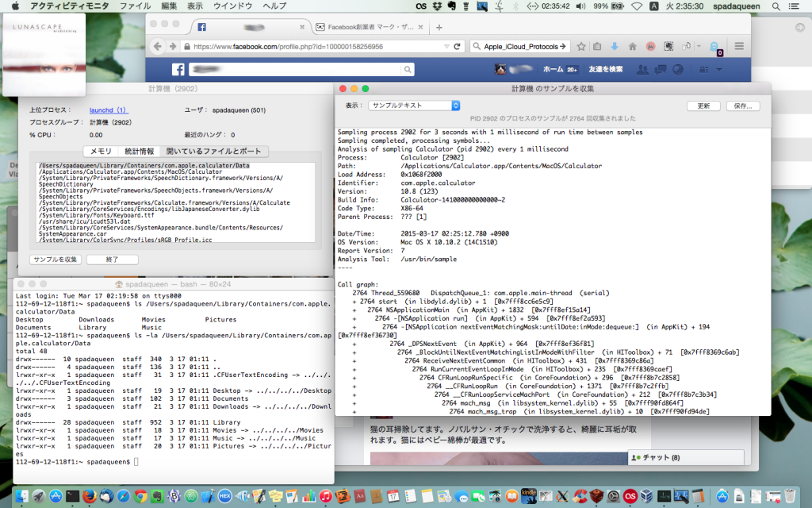Click the Facebook search magnifier
The width and height of the screenshot is (812, 508).
point(408,69)
